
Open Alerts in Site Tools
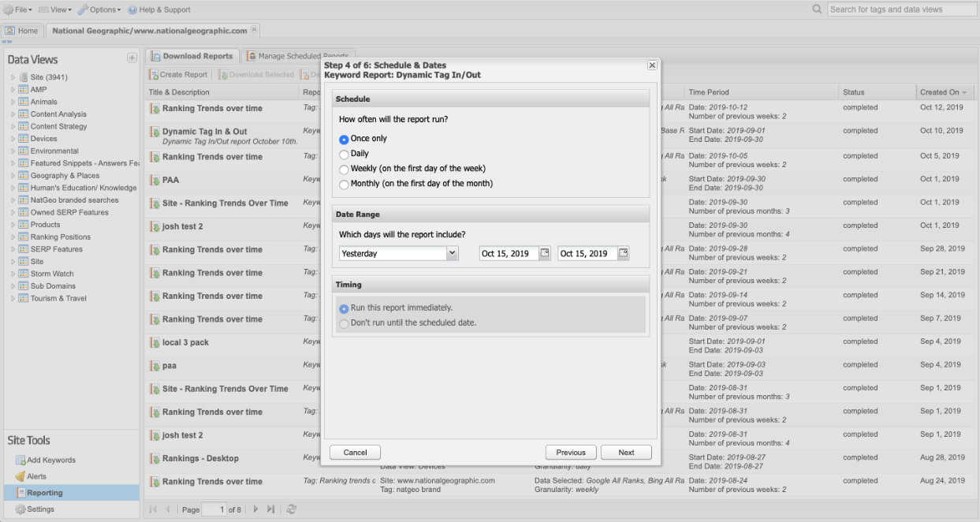click(x=36, y=476)
